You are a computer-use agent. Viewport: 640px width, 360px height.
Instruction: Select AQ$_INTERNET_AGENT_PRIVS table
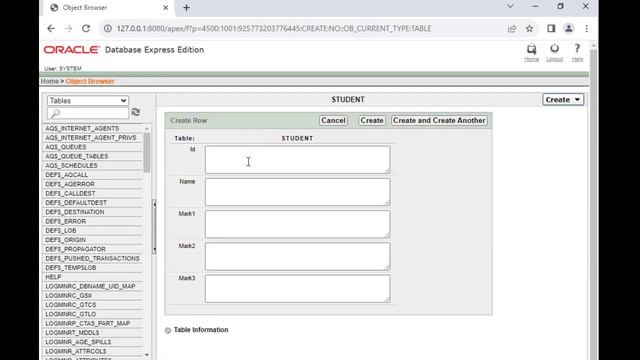92,138
